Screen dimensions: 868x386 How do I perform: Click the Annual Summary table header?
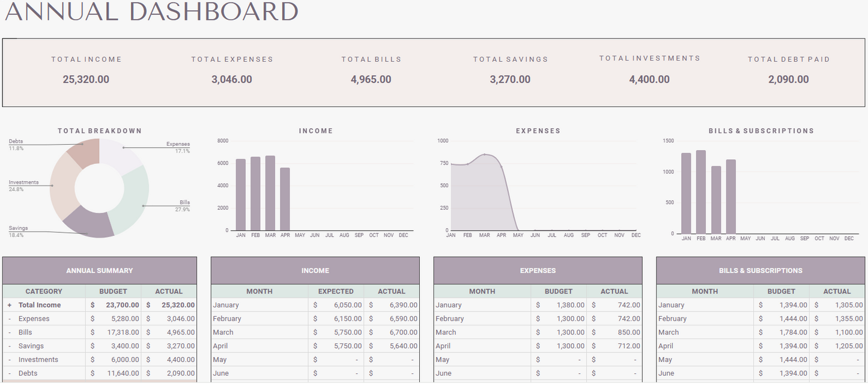(100, 271)
